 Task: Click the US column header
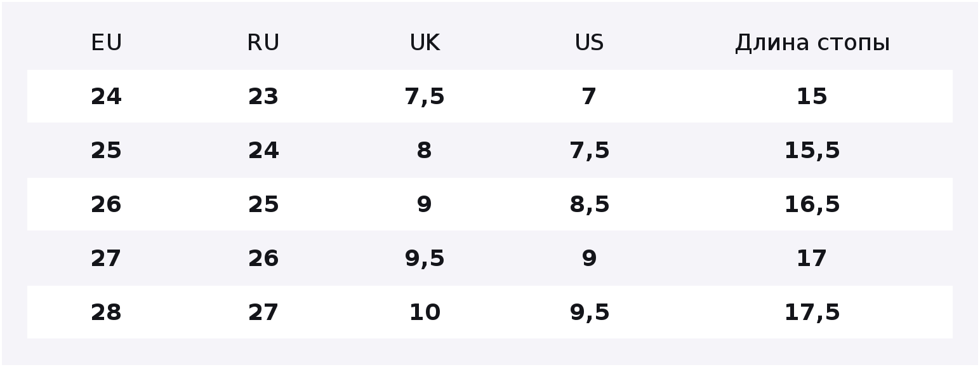tap(589, 43)
